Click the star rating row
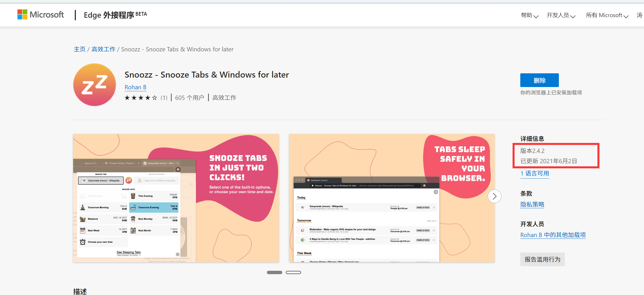 pos(141,98)
